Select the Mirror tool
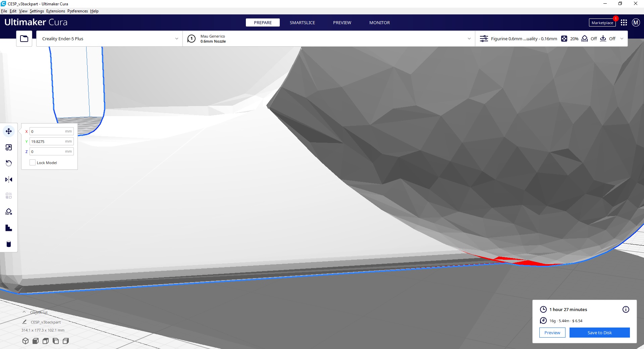The image size is (644, 349). pyautogui.click(x=9, y=180)
